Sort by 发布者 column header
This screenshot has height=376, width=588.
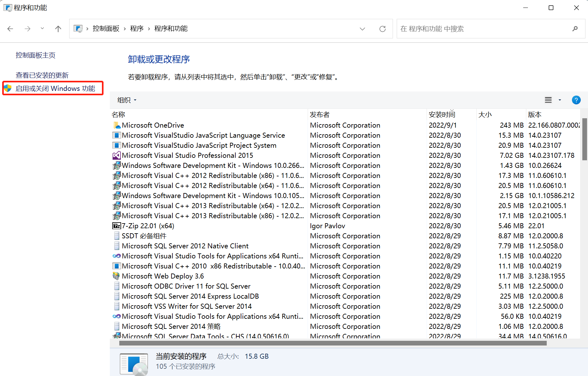point(367,114)
